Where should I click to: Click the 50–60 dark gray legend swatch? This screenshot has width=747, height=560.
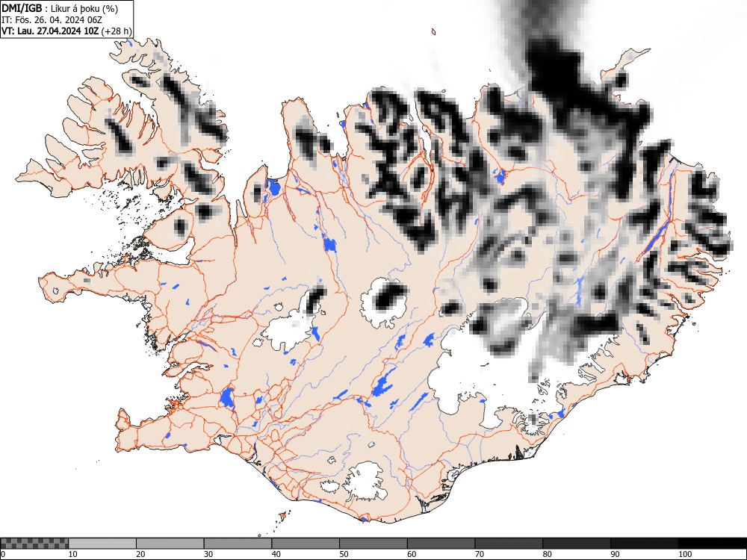click(x=373, y=544)
